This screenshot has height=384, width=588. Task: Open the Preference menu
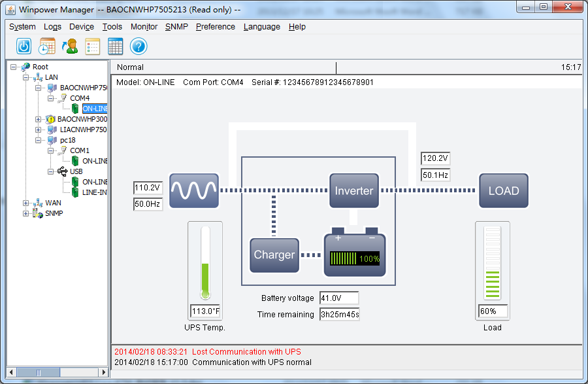point(215,27)
